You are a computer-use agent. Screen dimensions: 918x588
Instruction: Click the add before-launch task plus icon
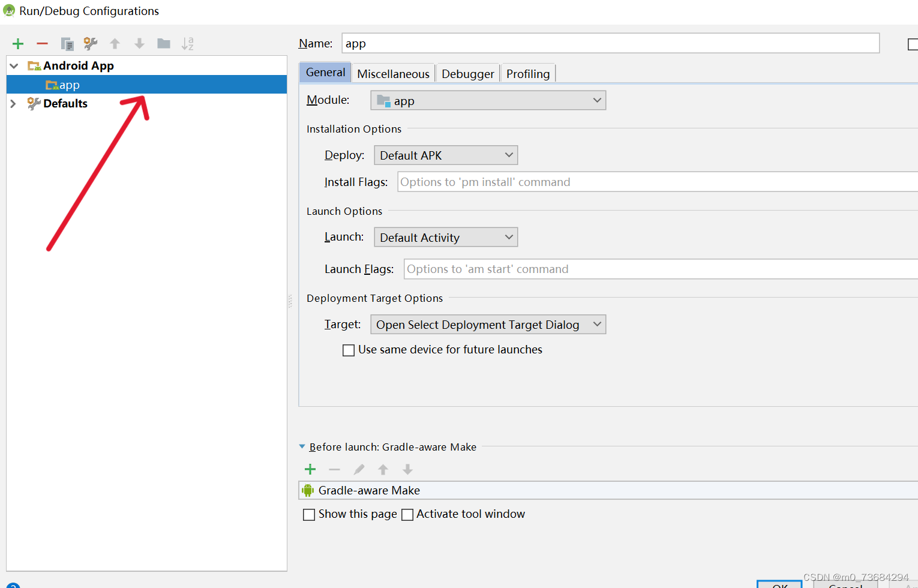[310, 469]
